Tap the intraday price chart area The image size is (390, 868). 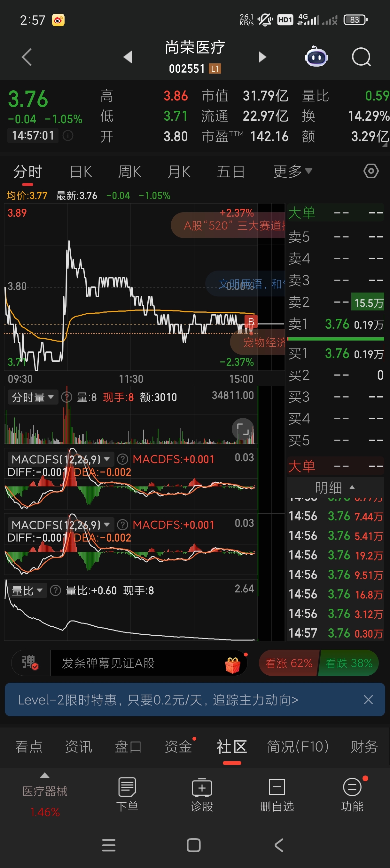click(x=131, y=287)
